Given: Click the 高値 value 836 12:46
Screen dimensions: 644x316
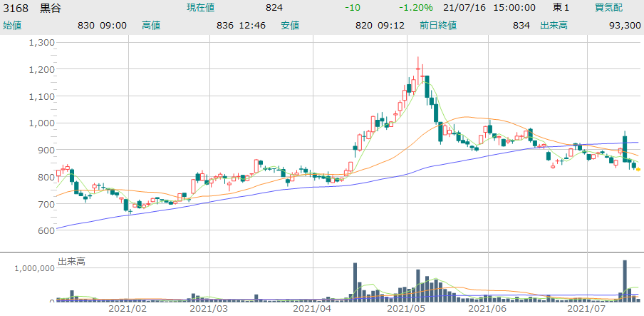Looking at the screenshot, I should [x=241, y=25].
